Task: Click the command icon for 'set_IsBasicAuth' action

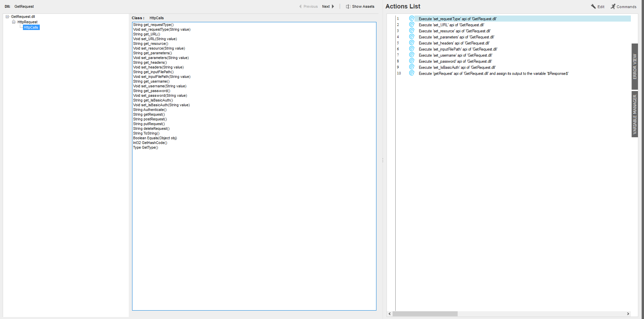Action: point(411,67)
